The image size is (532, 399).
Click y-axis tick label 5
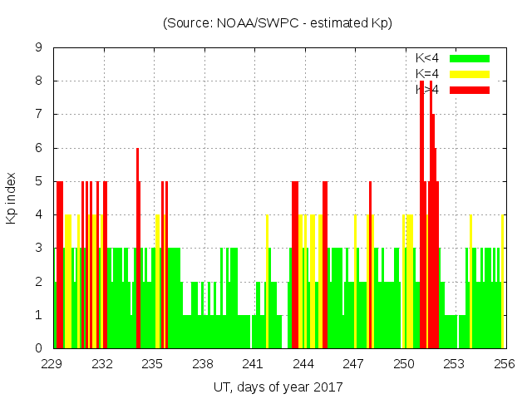(x=38, y=181)
